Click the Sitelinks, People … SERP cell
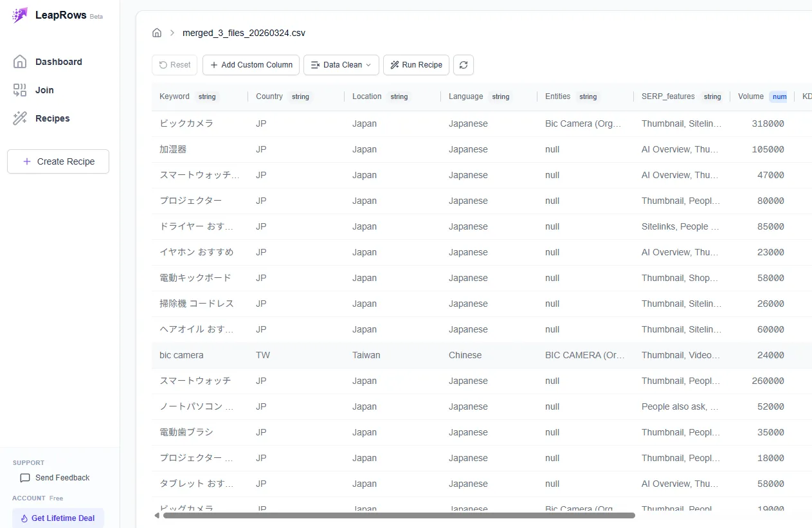 681,226
